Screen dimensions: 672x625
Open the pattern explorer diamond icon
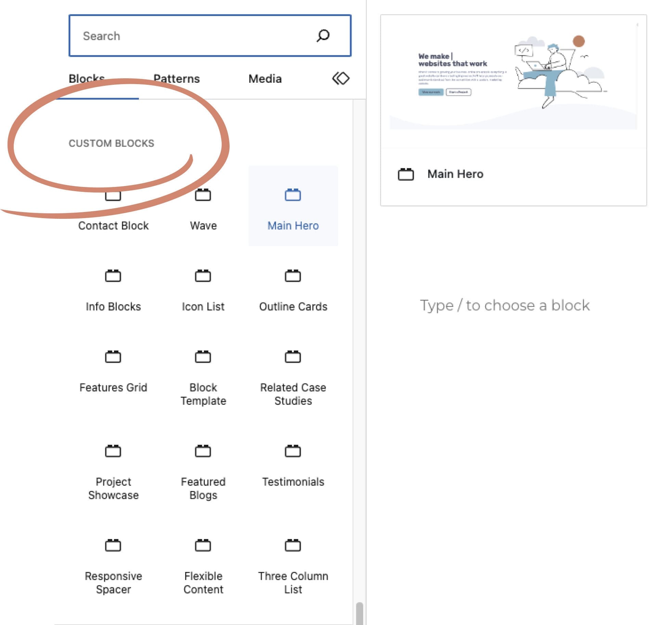[x=341, y=78]
